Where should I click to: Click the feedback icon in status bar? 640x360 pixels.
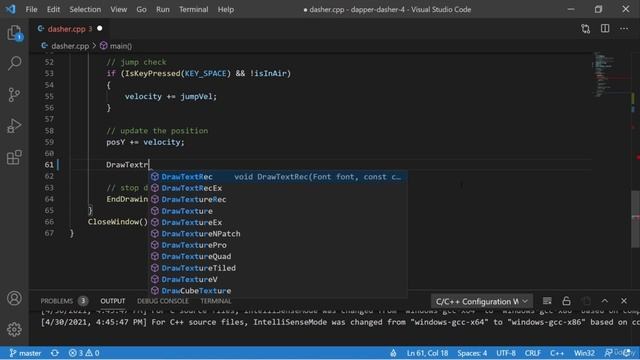[x=608, y=353]
